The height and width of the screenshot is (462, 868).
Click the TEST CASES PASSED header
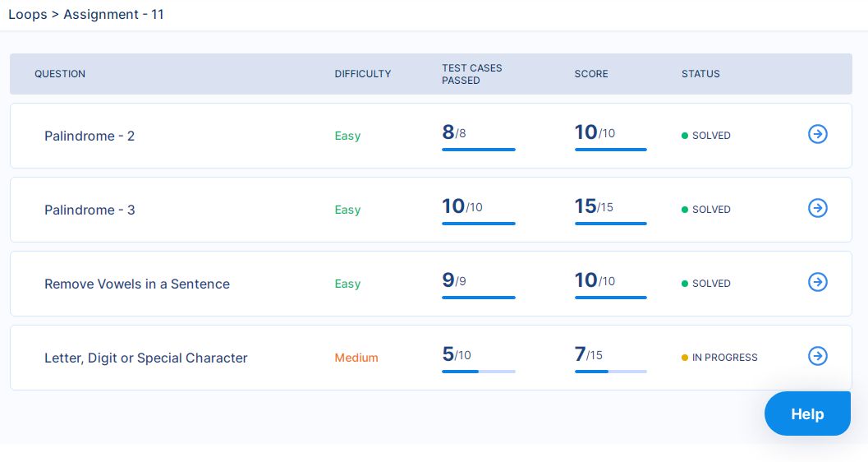(x=472, y=74)
